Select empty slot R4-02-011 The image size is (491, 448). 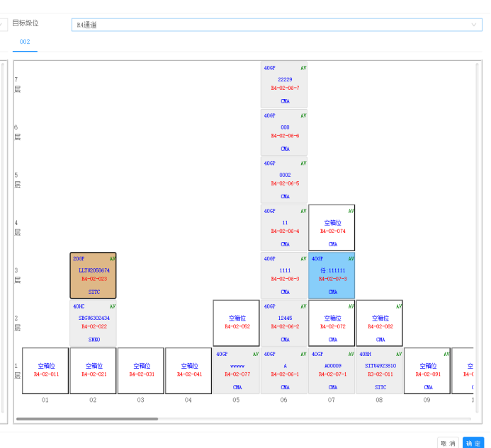(x=45, y=370)
